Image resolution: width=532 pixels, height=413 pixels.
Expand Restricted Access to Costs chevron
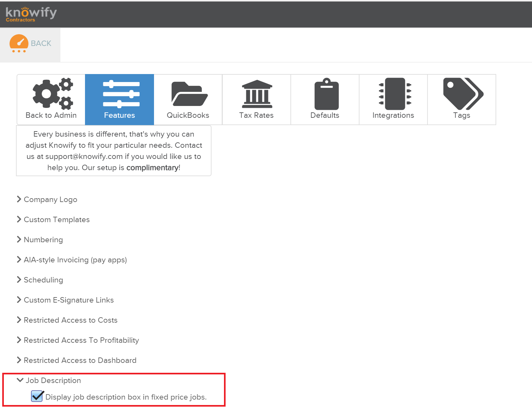19,320
